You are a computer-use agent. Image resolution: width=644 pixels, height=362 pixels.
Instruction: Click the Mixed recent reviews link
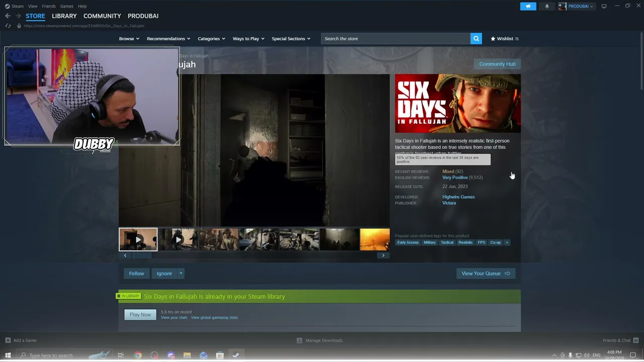tap(448, 171)
